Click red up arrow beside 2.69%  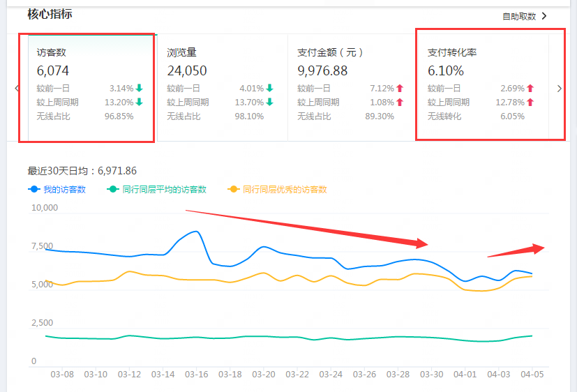click(530, 88)
